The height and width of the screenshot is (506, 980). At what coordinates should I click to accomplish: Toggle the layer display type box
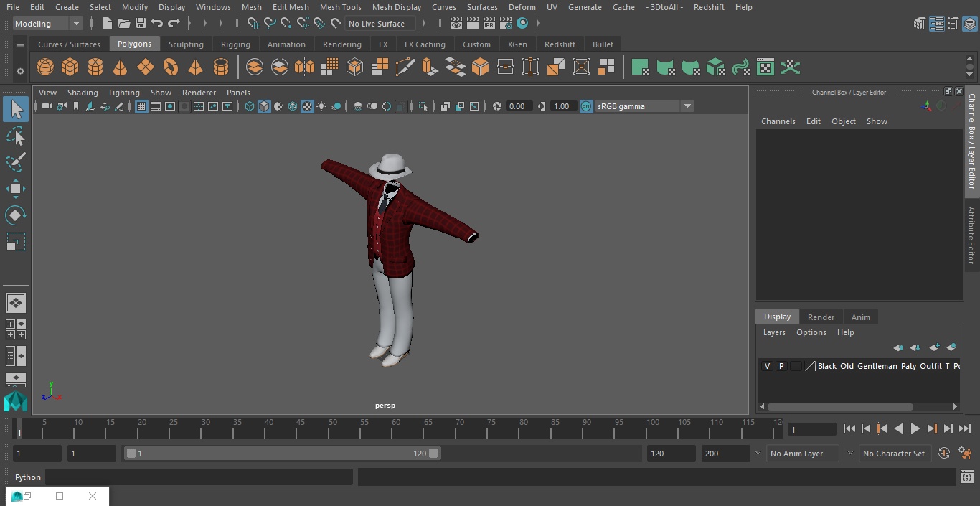(x=796, y=366)
